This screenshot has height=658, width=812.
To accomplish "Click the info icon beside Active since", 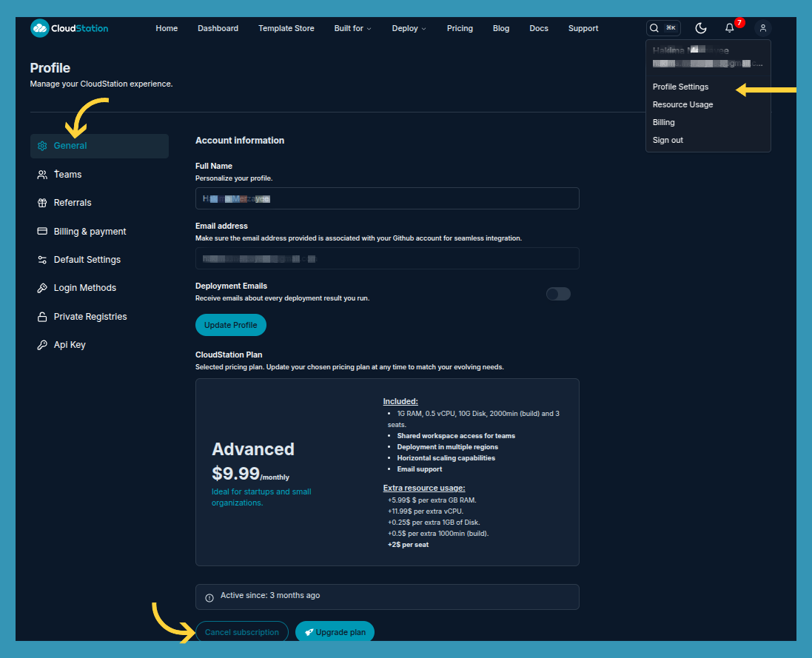I will (209, 598).
